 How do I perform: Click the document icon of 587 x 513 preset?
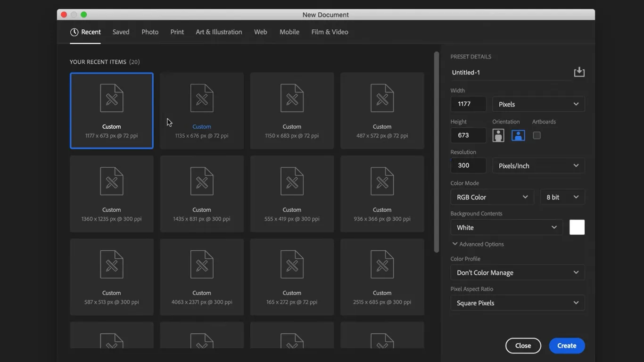[112, 264]
